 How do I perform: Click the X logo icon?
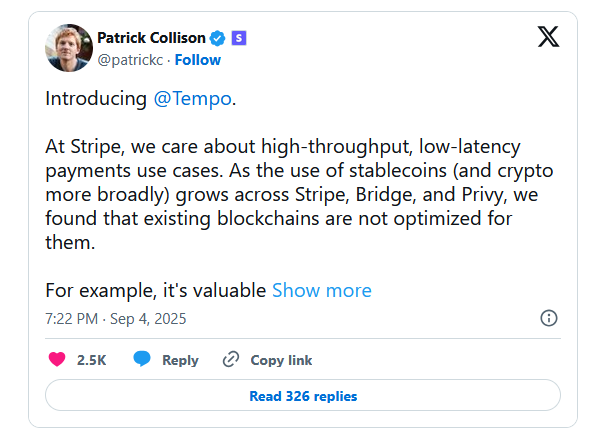click(x=548, y=37)
